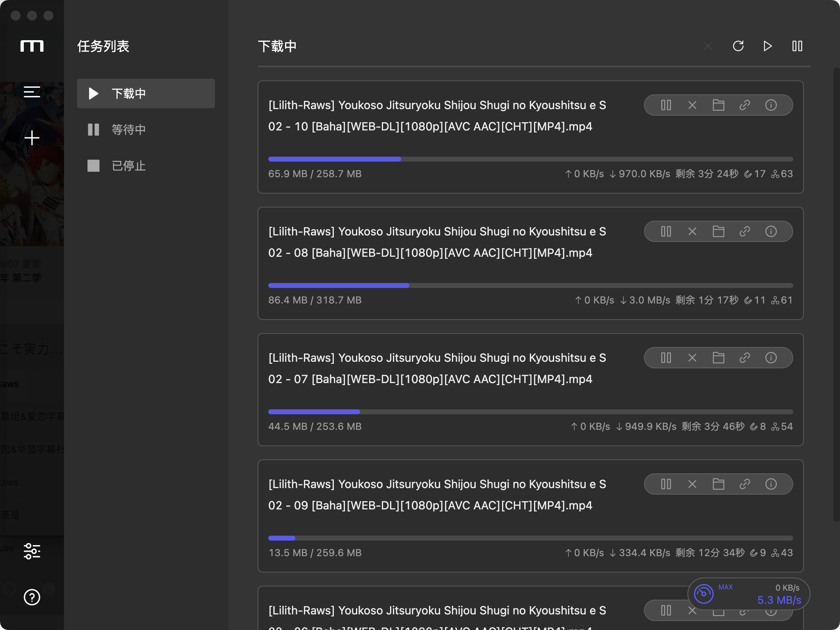Pause the episode 09 download
Image resolution: width=840 pixels, height=630 pixels.
666,484
